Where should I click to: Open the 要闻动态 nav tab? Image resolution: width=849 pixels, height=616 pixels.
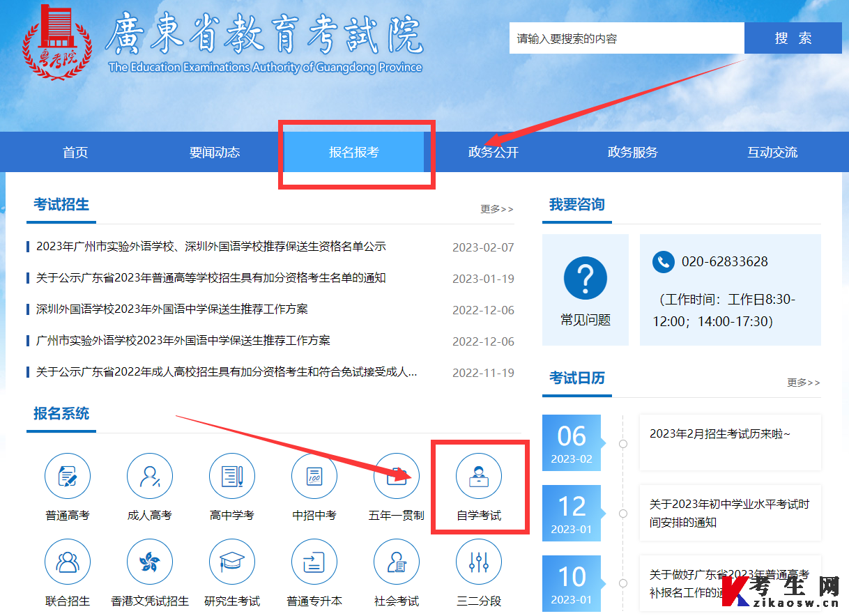[215, 152]
